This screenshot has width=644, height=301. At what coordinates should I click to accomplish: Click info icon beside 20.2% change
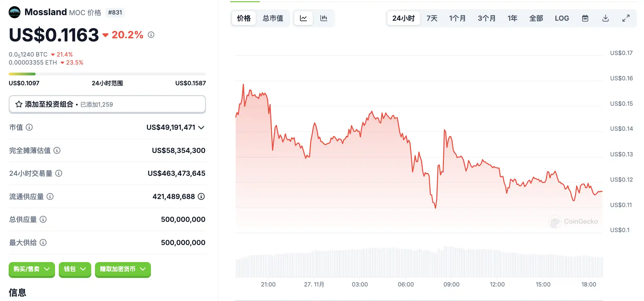pos(151,35)
